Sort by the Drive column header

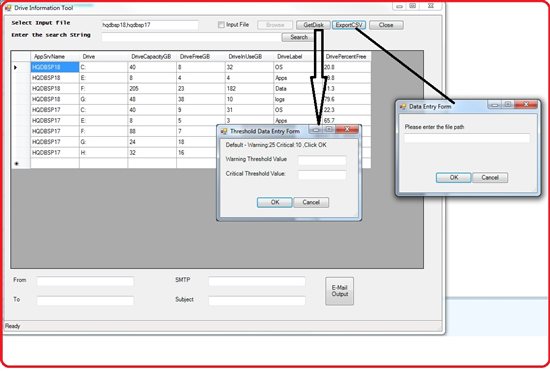103,56
